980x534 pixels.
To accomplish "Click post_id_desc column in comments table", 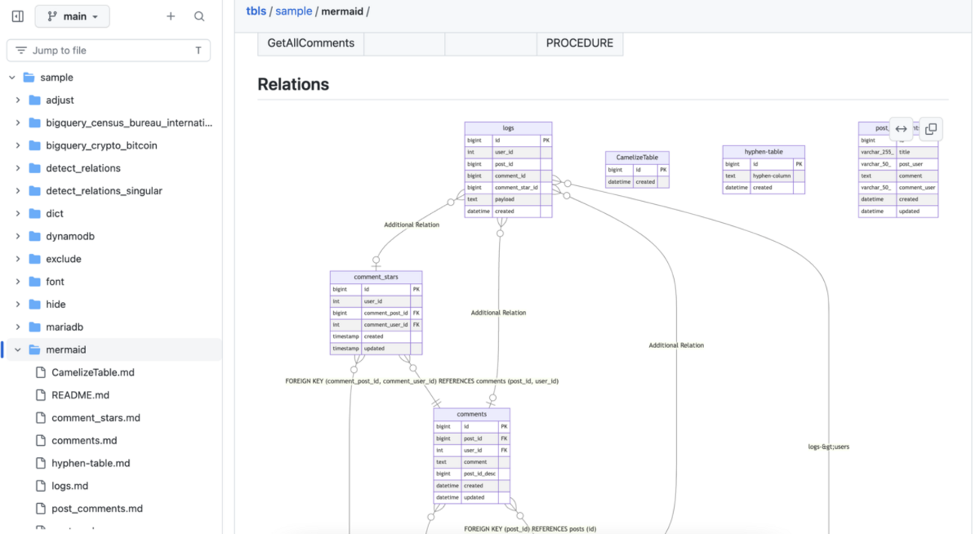I will 480,474.
